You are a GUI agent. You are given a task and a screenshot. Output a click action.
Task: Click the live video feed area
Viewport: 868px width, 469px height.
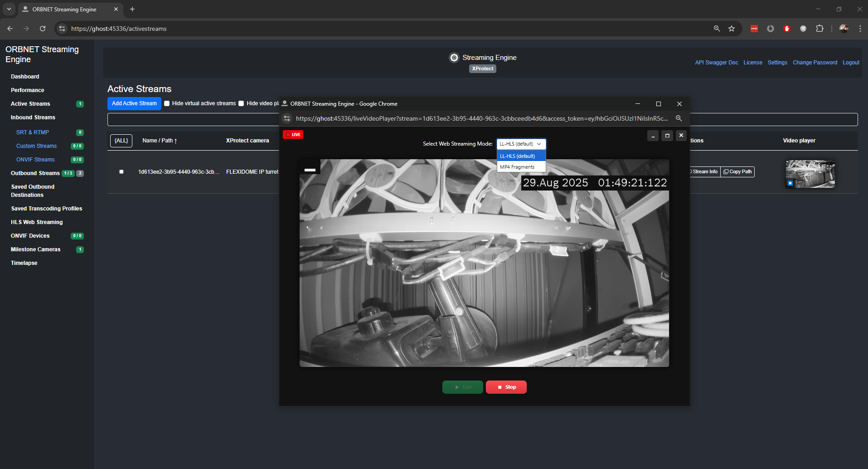(x=484, y=263)
